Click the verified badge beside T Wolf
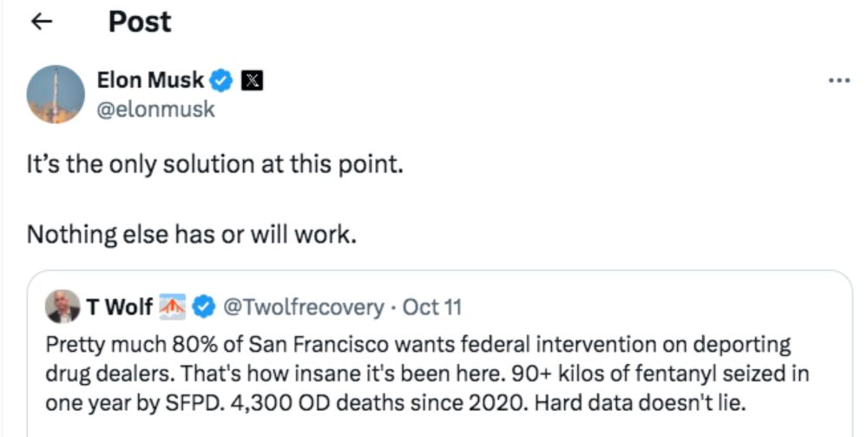Image resolution: width=868 pixels, height=437 pixels. point(205,307)
